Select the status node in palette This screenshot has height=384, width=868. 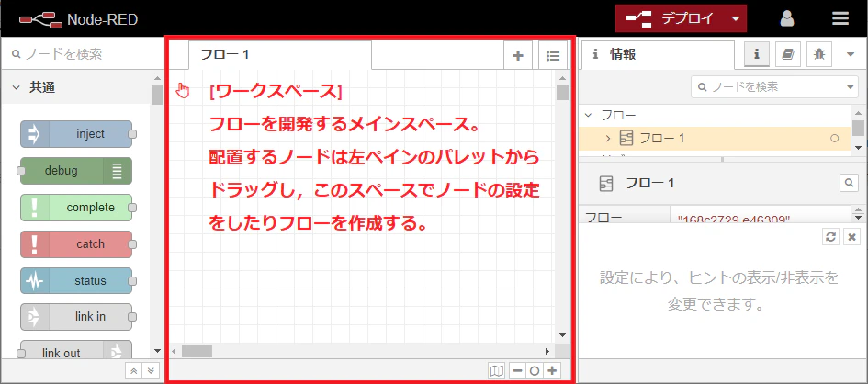[x=76, y=280]
